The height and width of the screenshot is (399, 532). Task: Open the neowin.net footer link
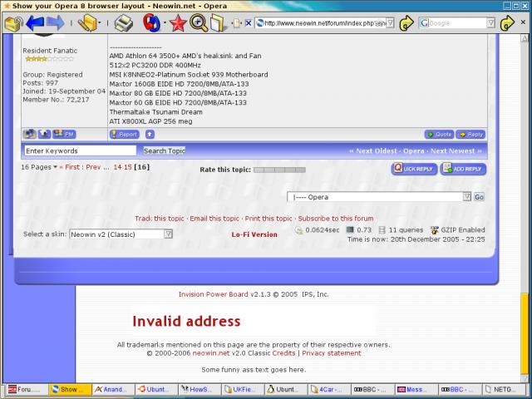point(211,353)
